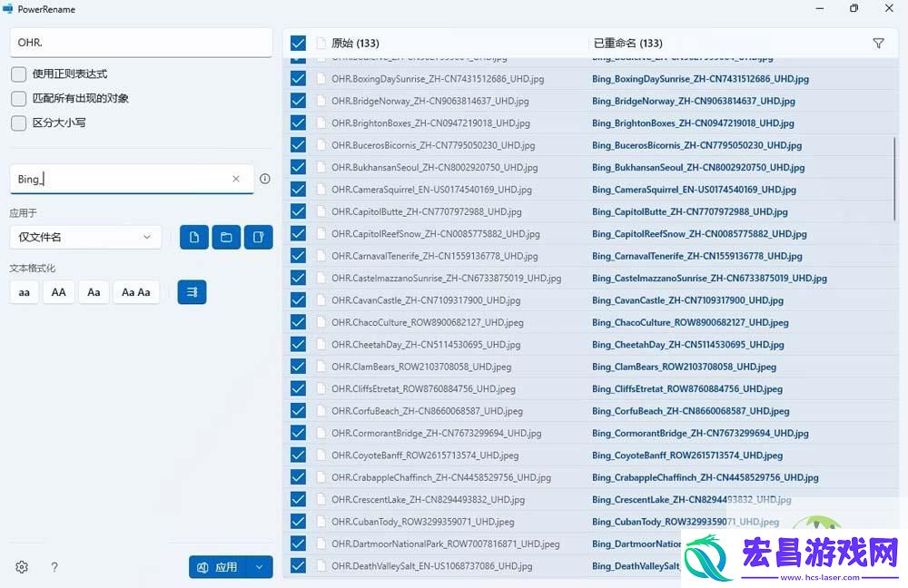Click renamed Bing_CavanCastle file name

coord(687,300)
